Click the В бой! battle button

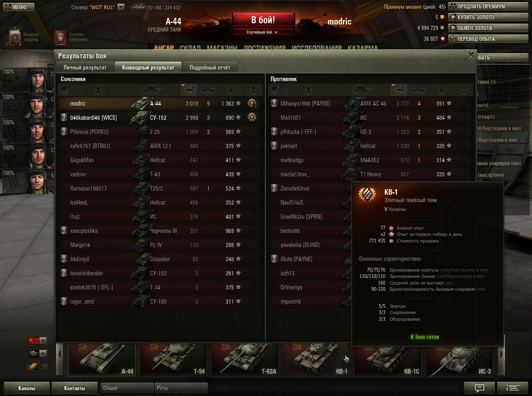(x=263, y=24)
